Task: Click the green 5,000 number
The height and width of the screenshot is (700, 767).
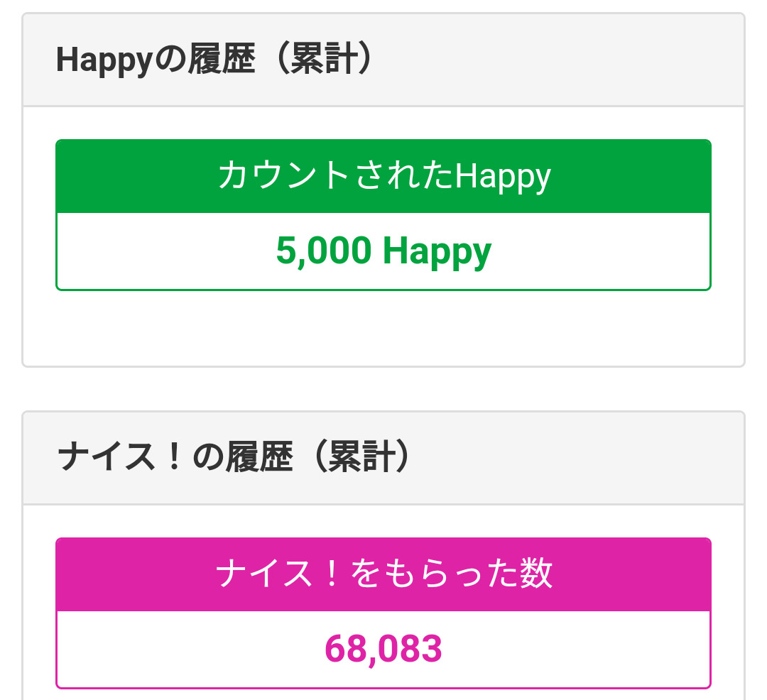Action: click(x=323, y=251)
